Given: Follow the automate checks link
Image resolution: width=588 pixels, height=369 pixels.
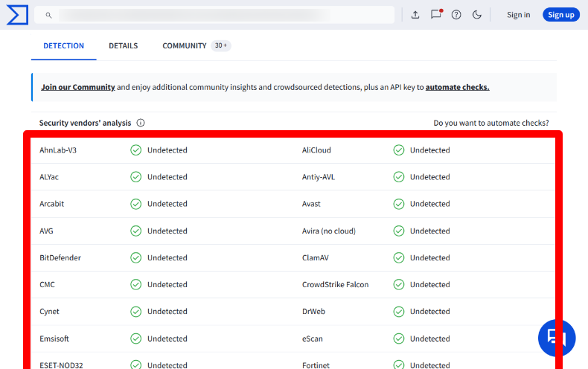Looking at the screenshot, I should pyautogui.click(x=457, y=87).
